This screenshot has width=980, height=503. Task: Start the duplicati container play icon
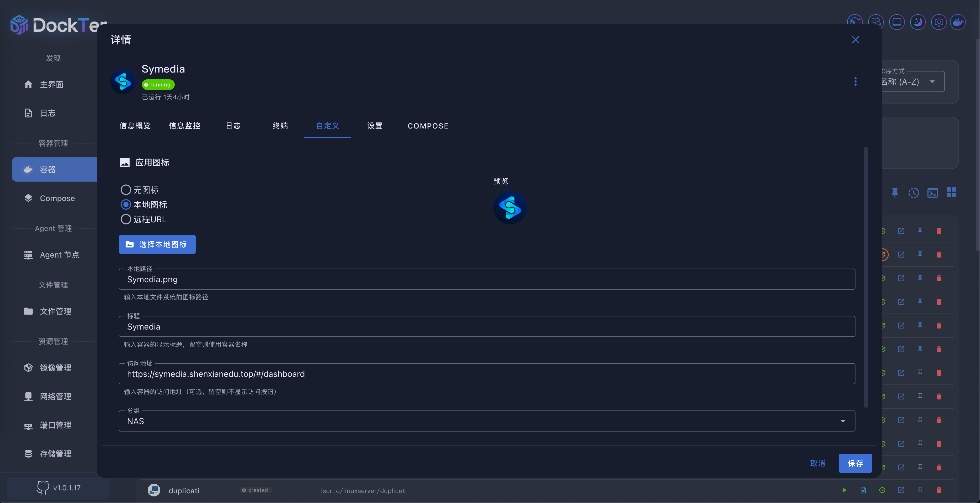coord(845,490)
